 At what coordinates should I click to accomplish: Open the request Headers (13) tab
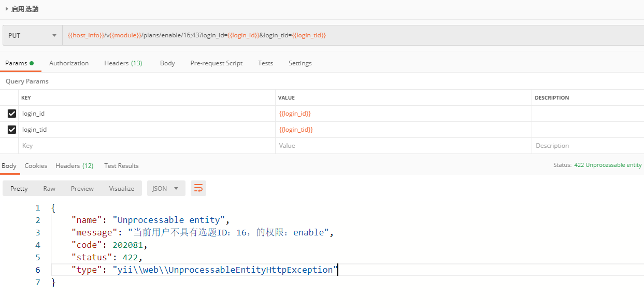point(123,63)
